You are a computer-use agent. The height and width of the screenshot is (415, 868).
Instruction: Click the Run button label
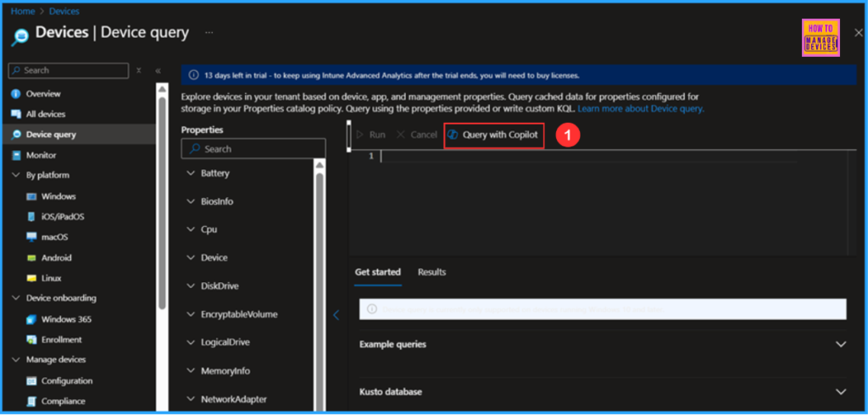(x=377, y=135)
